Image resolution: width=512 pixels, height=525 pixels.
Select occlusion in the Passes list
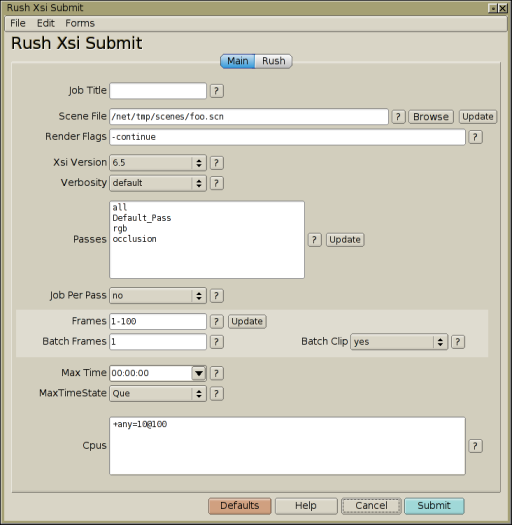(x=134, y=239)
